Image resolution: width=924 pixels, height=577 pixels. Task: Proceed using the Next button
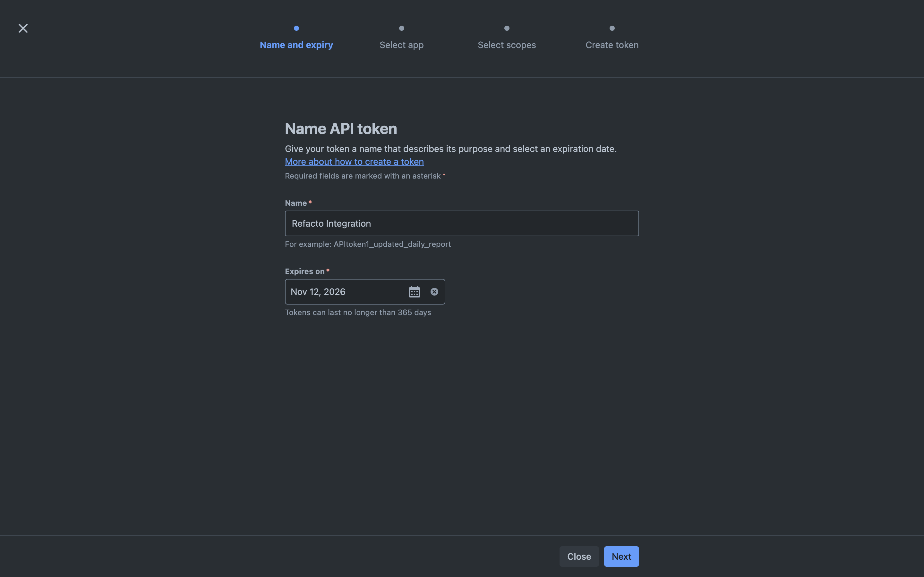point(621,556)
